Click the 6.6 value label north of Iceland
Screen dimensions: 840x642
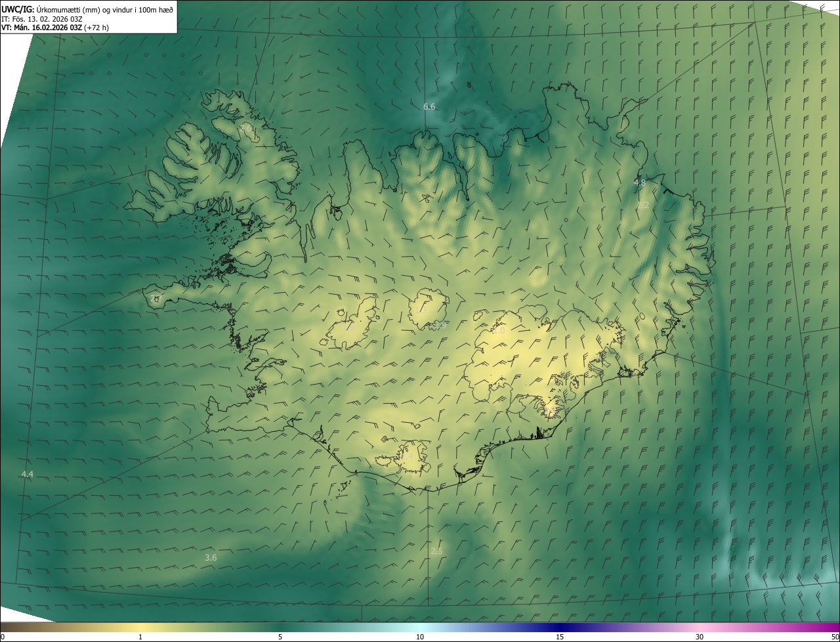pos(429,106)
